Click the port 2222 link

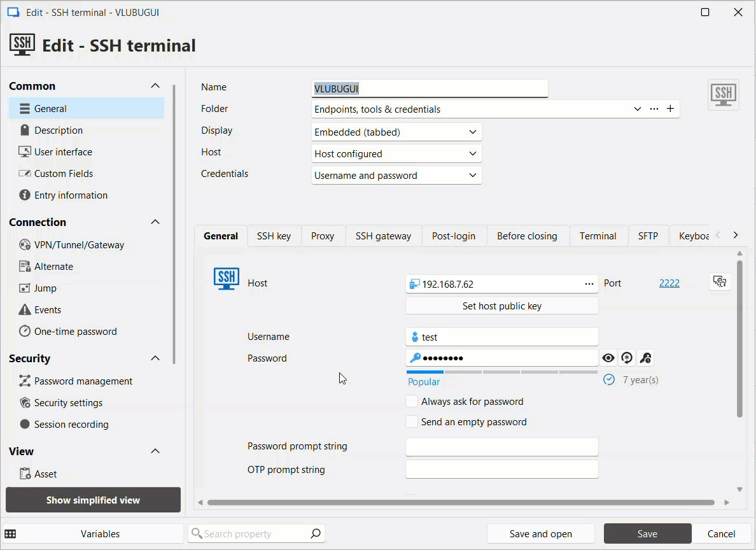click(669, 283)
